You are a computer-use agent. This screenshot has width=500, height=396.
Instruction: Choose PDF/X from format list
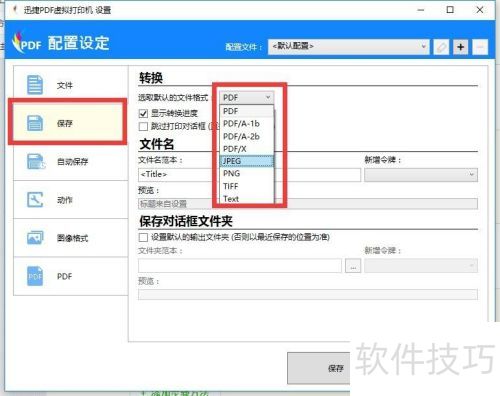(247, 149)
